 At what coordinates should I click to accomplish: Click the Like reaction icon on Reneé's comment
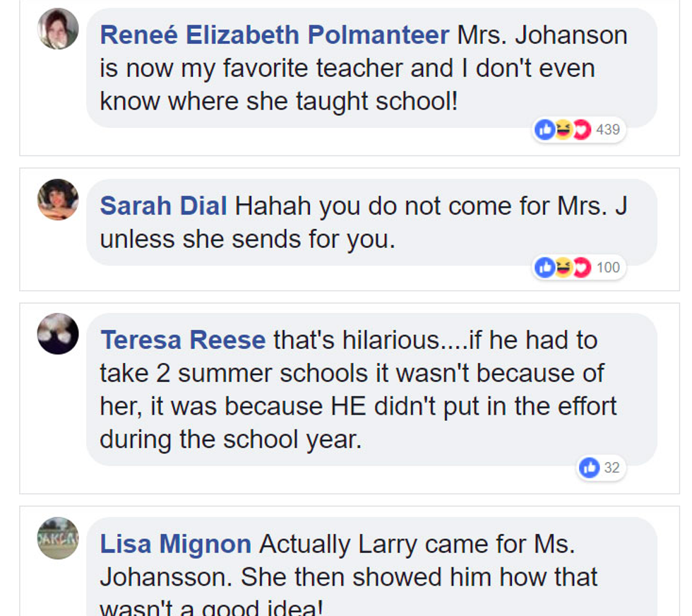pos(545,129)
